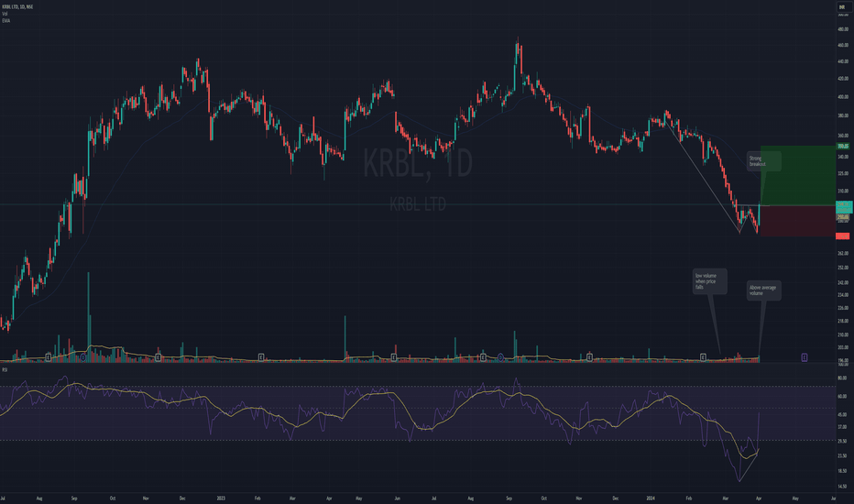Click the red stop price label on axis
The width and height of the screenshot is (854, 504).
coord(843,236)
